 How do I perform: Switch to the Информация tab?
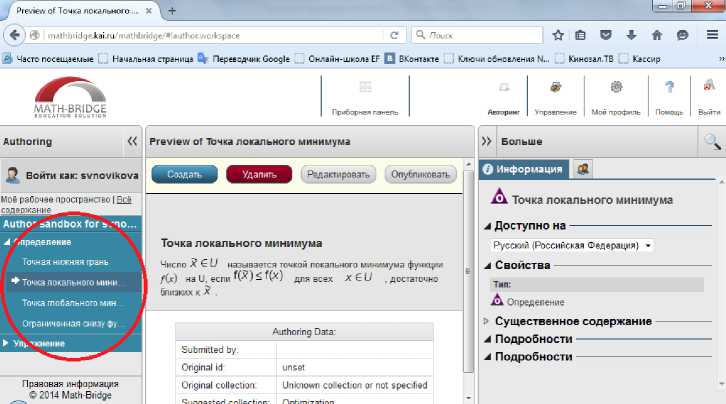click(523, 169)
